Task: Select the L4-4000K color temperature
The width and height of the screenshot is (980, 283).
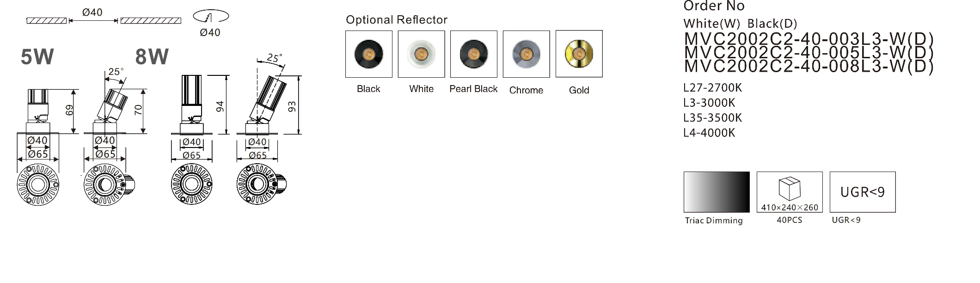Action: pos(709,133)
